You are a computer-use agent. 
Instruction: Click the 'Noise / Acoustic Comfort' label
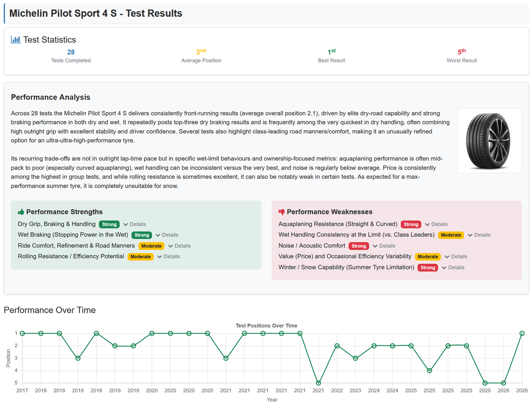click(312, 246)
